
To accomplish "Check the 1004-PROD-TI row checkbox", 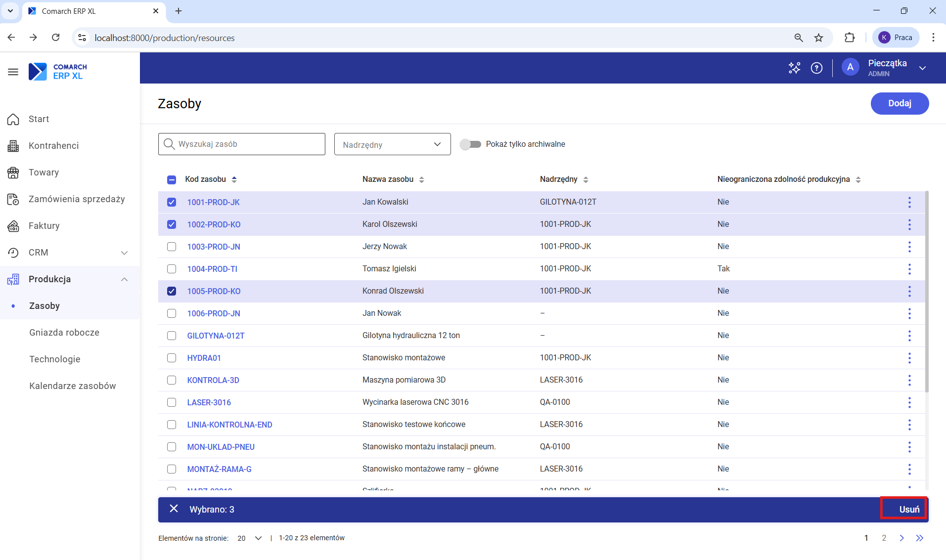I will (x=172, y=269).
